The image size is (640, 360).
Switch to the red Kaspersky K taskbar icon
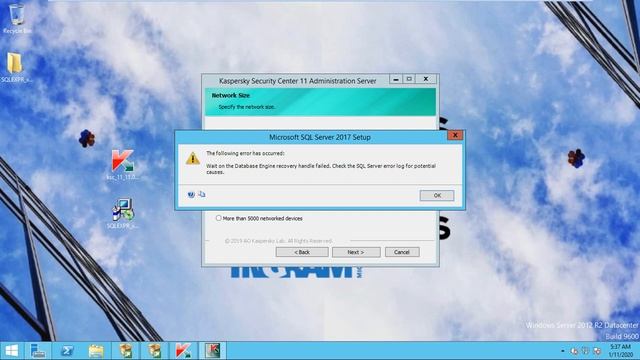coord(183,351)
